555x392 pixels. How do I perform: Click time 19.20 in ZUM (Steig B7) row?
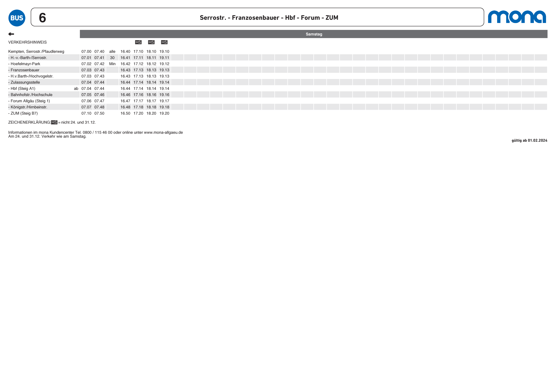click(164, 113)
